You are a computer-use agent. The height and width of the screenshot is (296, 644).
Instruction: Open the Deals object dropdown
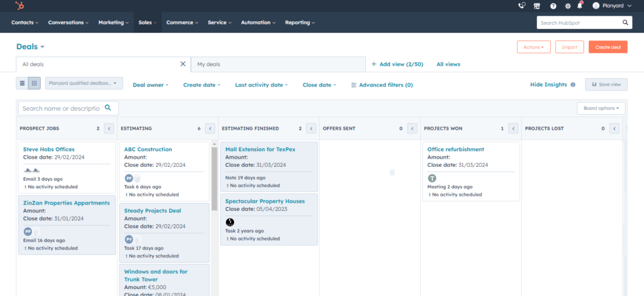click(x=30, y=47)
